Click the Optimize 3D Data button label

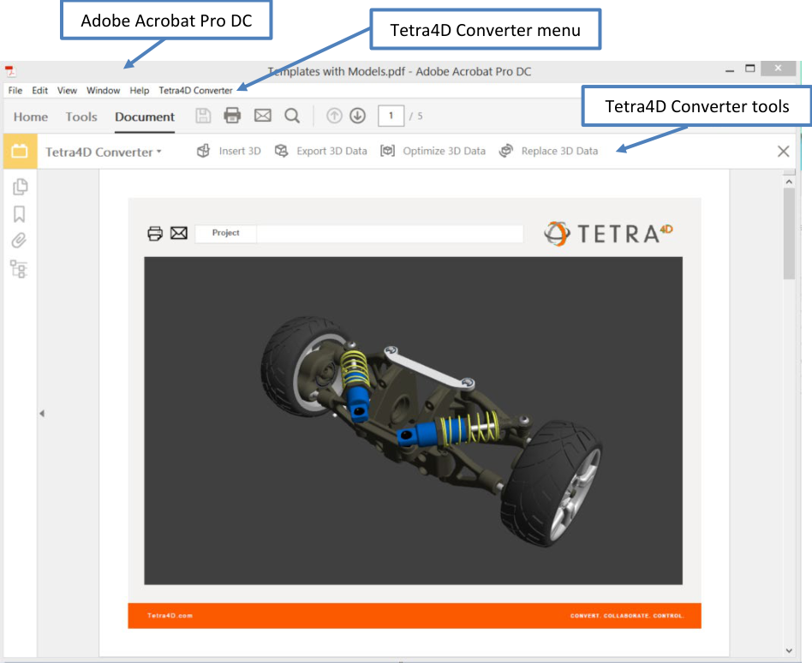tap(445, 151)
